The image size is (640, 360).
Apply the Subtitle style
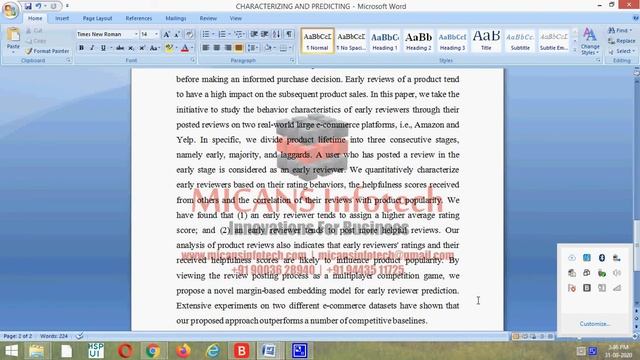click(520, 40)
